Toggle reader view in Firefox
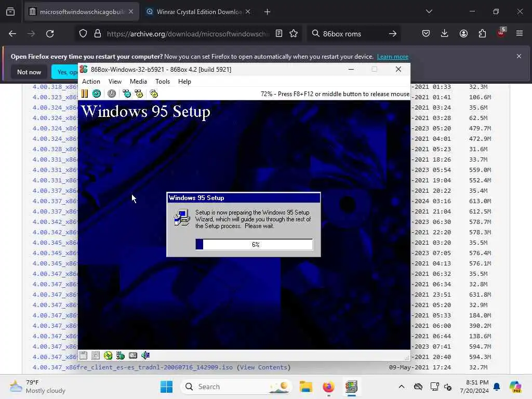Image resolution: width=532 pixels, height=399 pixels. pyautogui.click(x=279, y=33)
